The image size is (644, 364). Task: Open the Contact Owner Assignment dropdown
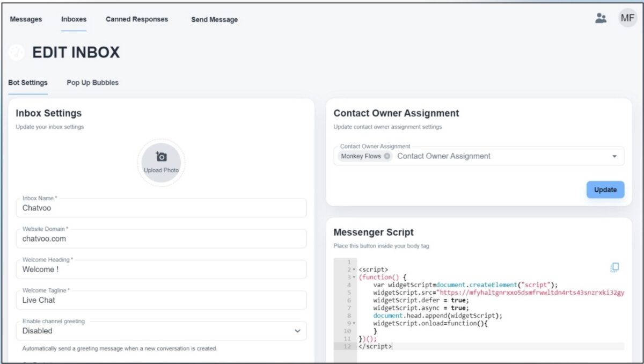point(614,156)
